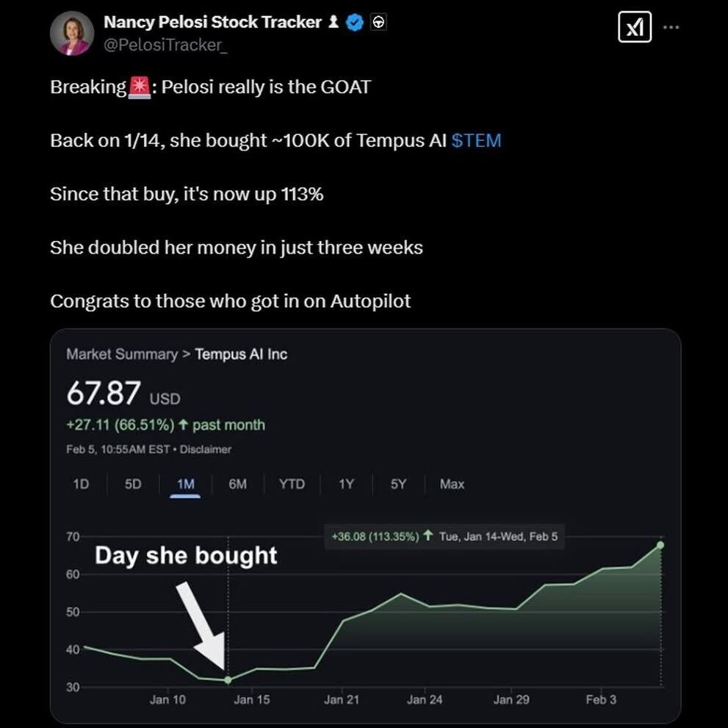Click the Nancy Pelosi profile avatar
The image size is (728, 728).
71,34
